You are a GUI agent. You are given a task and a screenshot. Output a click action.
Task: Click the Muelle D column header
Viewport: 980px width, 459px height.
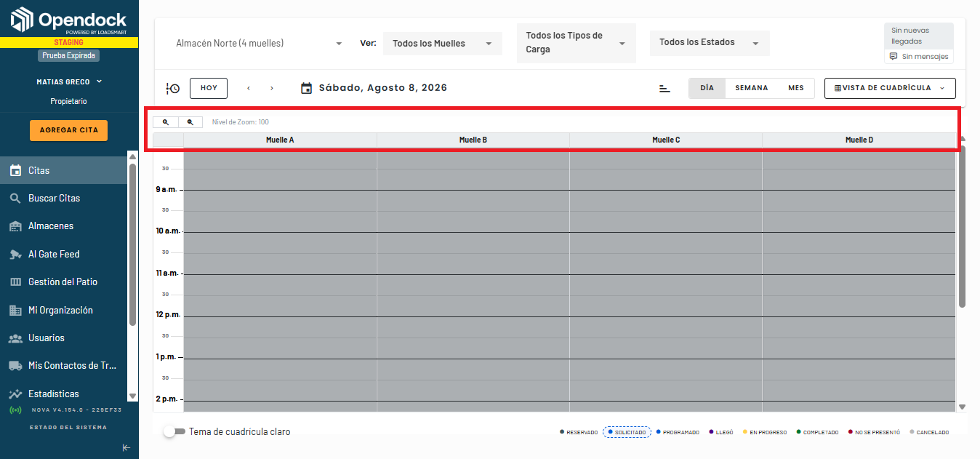(x=859, y=140)
